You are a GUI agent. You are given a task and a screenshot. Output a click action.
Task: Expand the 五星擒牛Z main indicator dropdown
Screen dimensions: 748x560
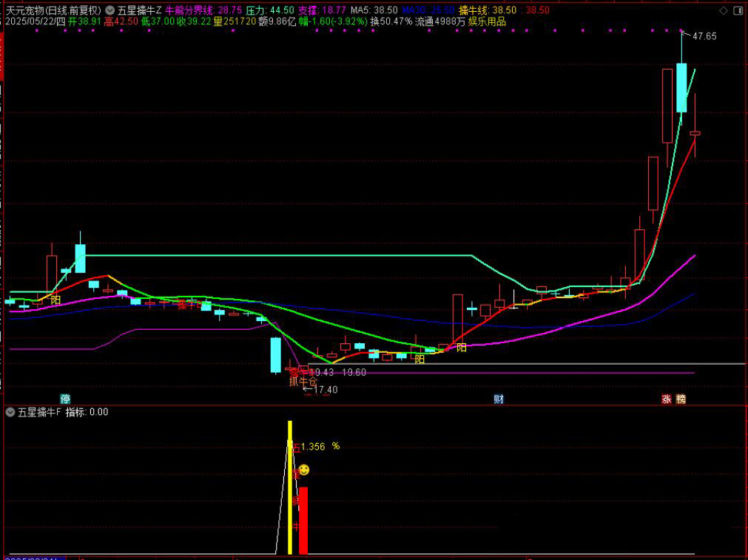click(x=109, y=11)
